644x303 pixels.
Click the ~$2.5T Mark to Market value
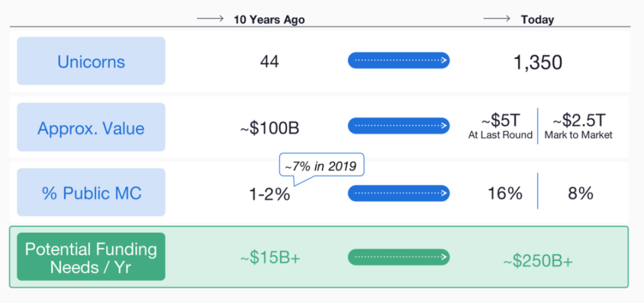click(x=578, y=127)
